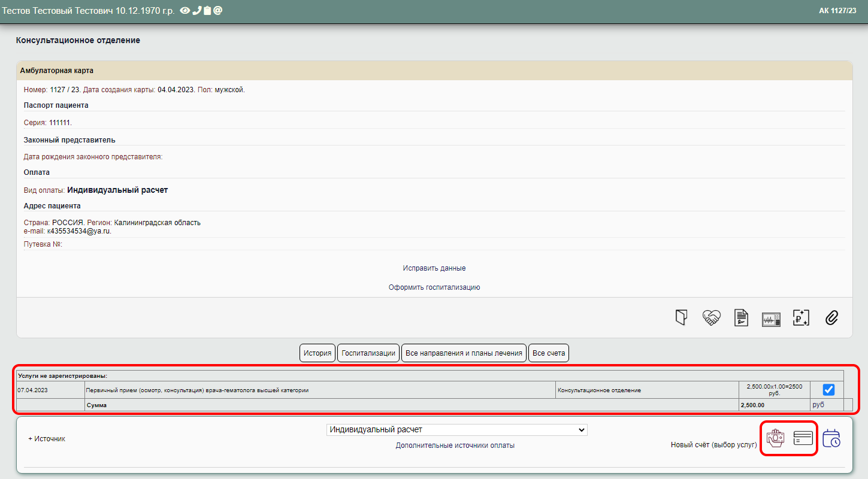Open the Все счета tab

[x=548, y=353]
